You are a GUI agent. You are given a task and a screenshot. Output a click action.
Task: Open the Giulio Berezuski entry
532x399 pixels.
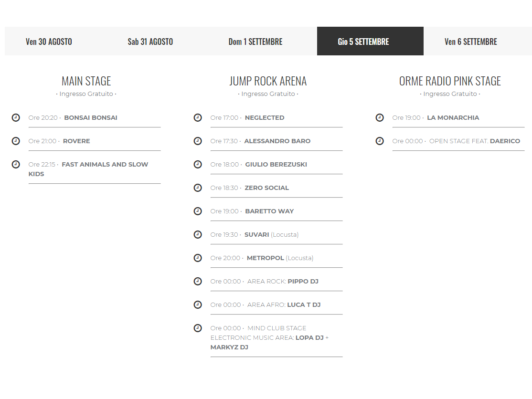coord(276,165)
